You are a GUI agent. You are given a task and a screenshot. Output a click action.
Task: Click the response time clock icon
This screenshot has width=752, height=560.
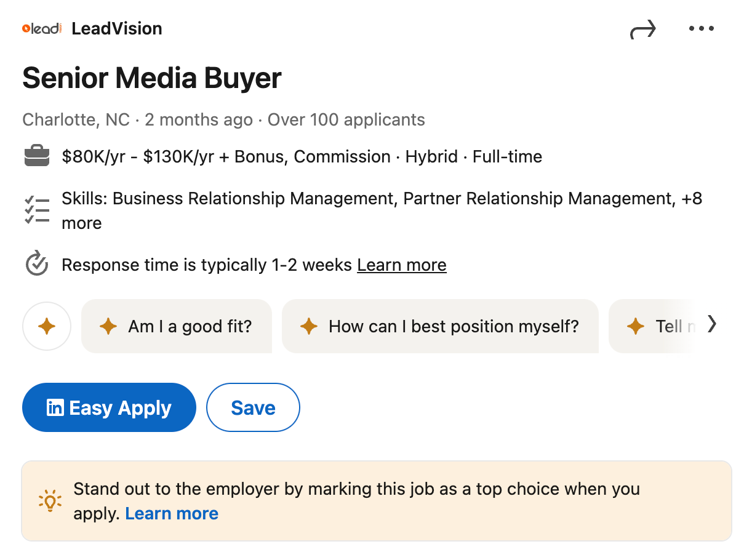pyautogui.click(x=36, y=263)
